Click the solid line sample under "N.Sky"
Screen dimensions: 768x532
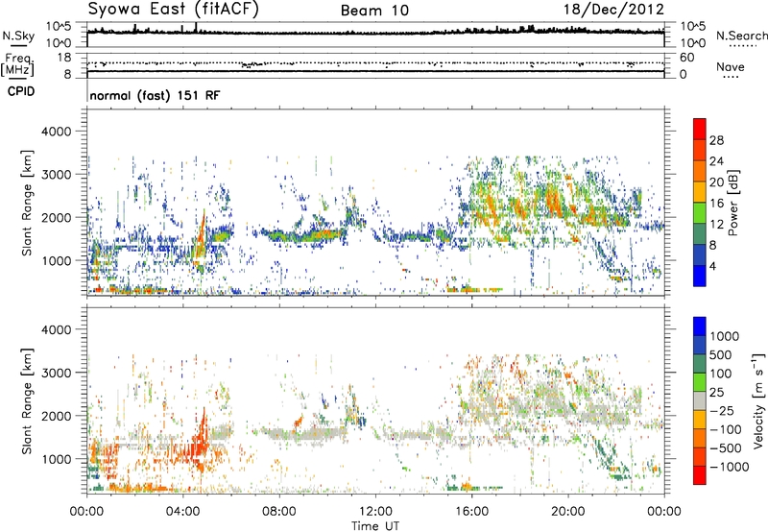pos(18,45)
